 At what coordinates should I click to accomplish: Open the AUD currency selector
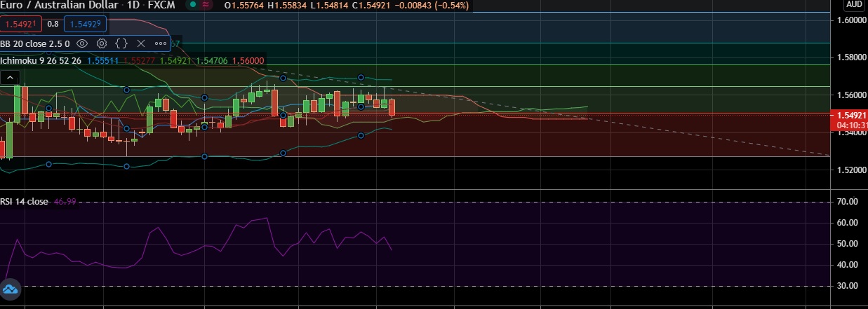854,4
